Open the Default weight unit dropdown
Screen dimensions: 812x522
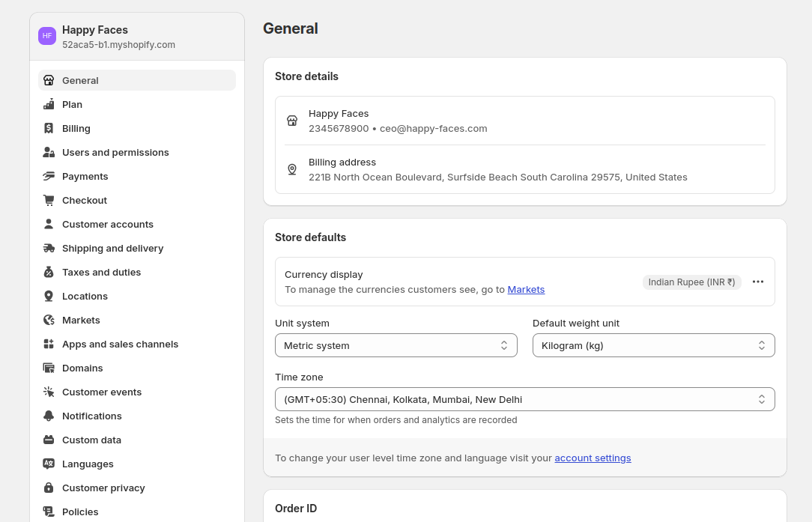coord(653,345)
